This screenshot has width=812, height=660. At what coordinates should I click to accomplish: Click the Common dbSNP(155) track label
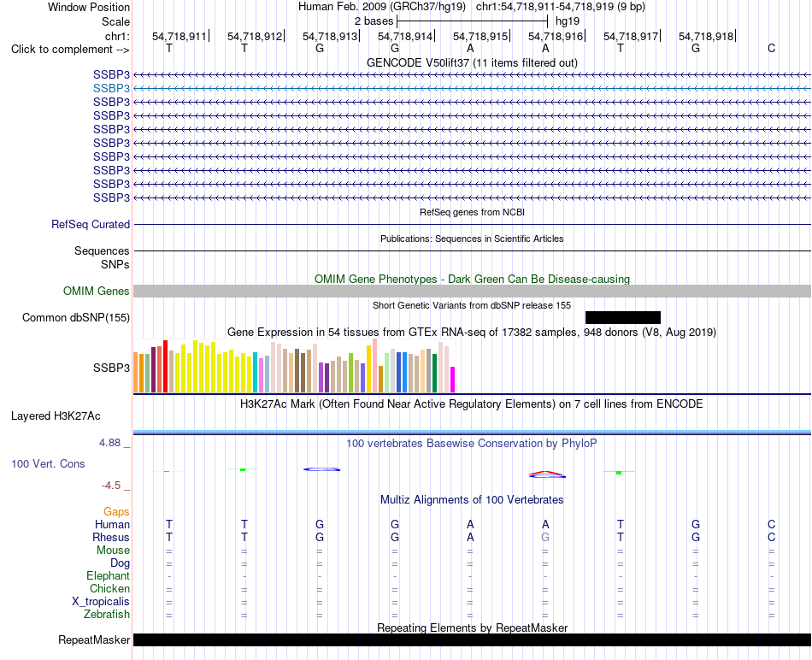(76, 317)
